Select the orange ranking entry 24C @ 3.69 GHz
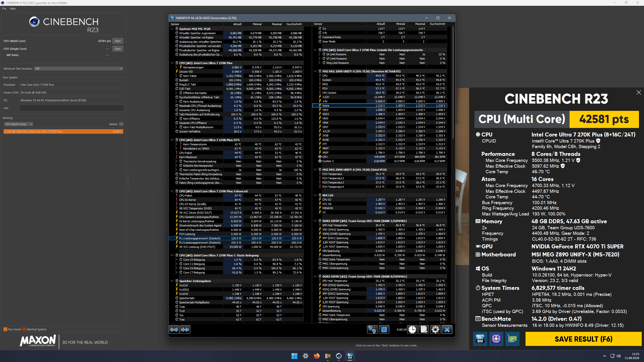Image resolution: width=644 pixels, height=362 pixels. [63, 131]
